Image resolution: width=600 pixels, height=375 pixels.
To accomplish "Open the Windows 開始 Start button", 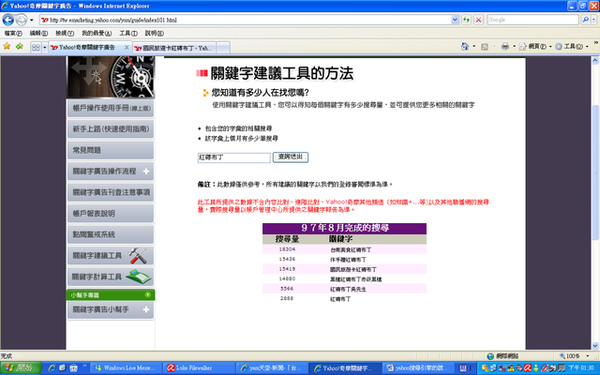I will 21,368.
